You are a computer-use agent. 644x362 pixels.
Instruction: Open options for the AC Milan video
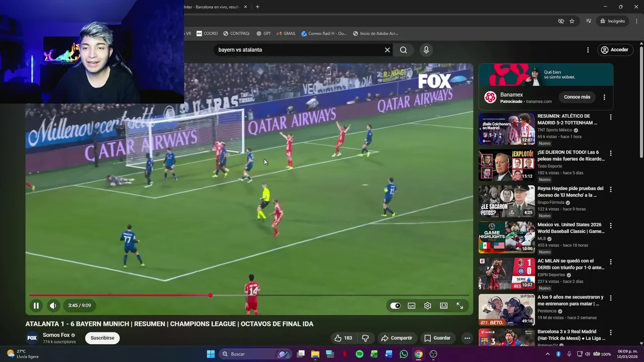tap(611, 262)
